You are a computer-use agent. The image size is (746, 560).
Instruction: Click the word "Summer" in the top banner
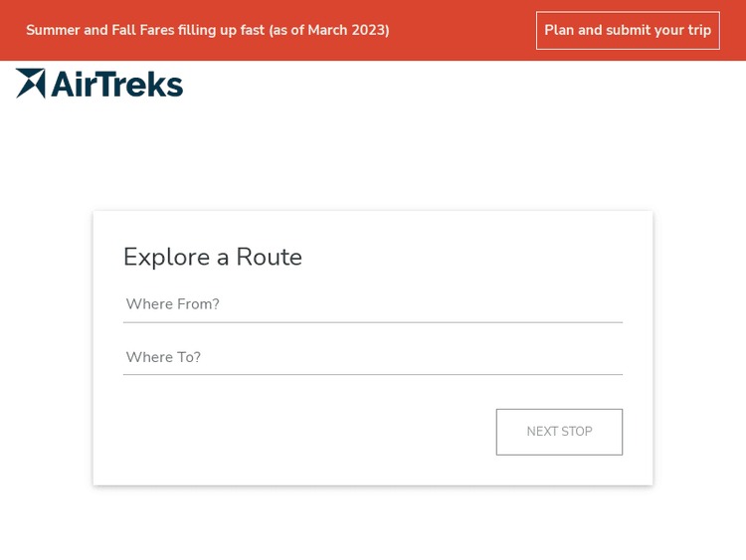click(53, 30)
